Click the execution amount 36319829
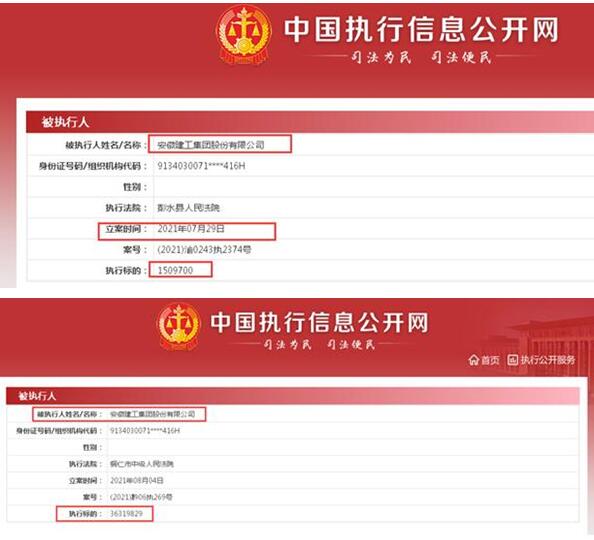This screenshot has width=594, height=540. tap(126, 513)
